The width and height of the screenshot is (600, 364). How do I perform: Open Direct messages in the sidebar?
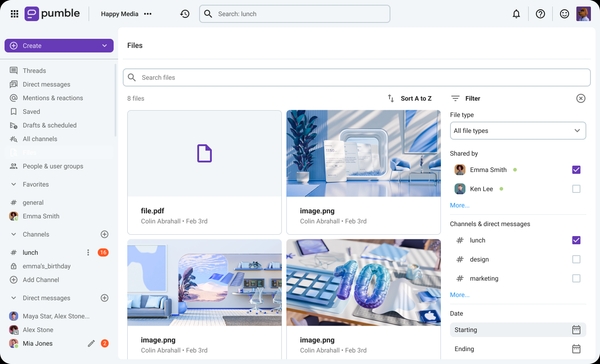pos(46,84)
